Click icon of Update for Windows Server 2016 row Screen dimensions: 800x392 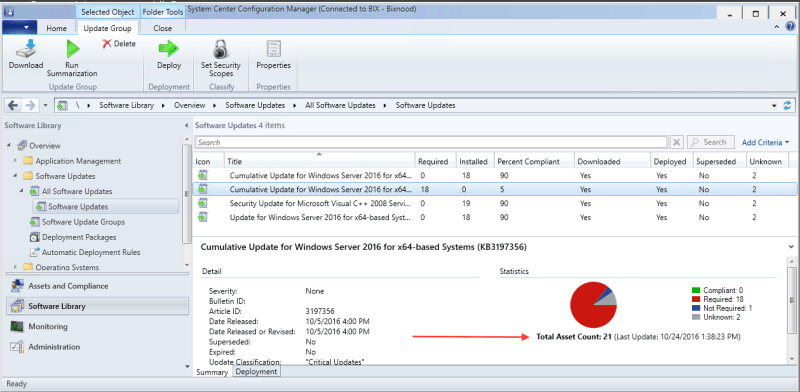point(203,217)
